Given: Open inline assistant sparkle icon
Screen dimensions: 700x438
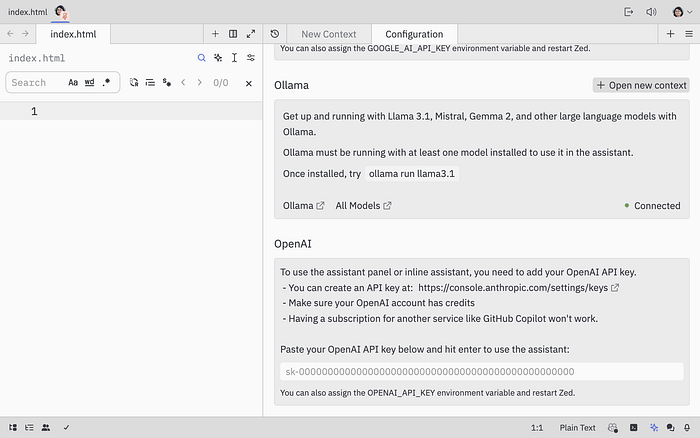Looking at the screenshot, I should [218, 58].
